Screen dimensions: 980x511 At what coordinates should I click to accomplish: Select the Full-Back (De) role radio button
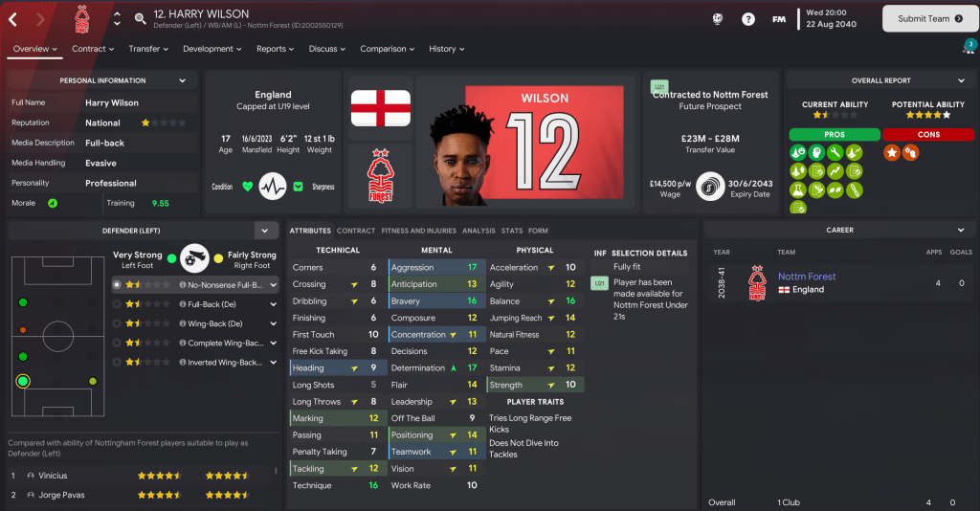(x=117, y=304)
